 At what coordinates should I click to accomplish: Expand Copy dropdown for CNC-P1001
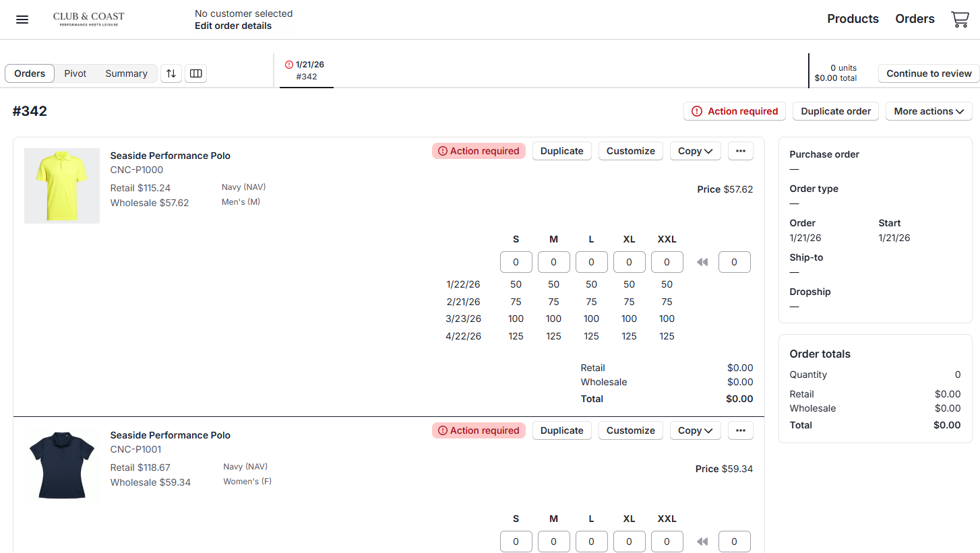point(695,430)
